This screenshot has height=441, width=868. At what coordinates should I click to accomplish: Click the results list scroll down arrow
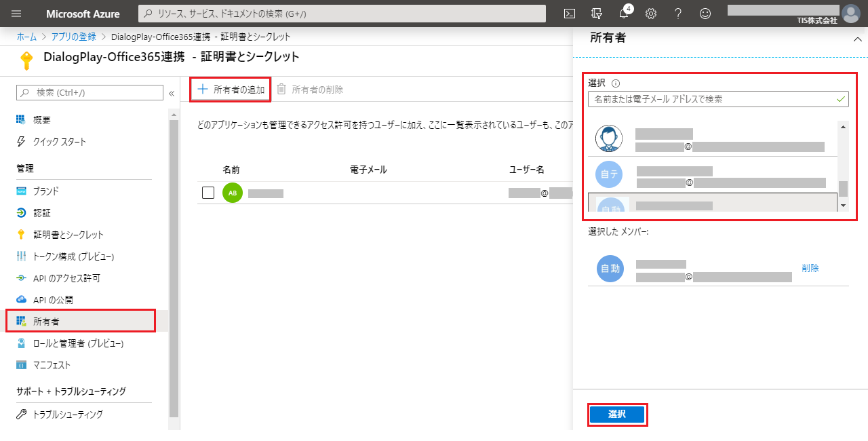844,206
